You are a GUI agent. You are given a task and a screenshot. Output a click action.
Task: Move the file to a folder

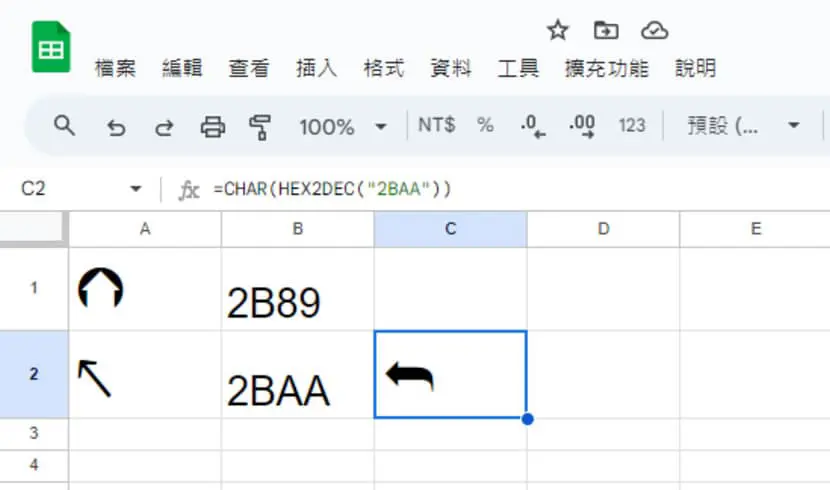(606, 30)
